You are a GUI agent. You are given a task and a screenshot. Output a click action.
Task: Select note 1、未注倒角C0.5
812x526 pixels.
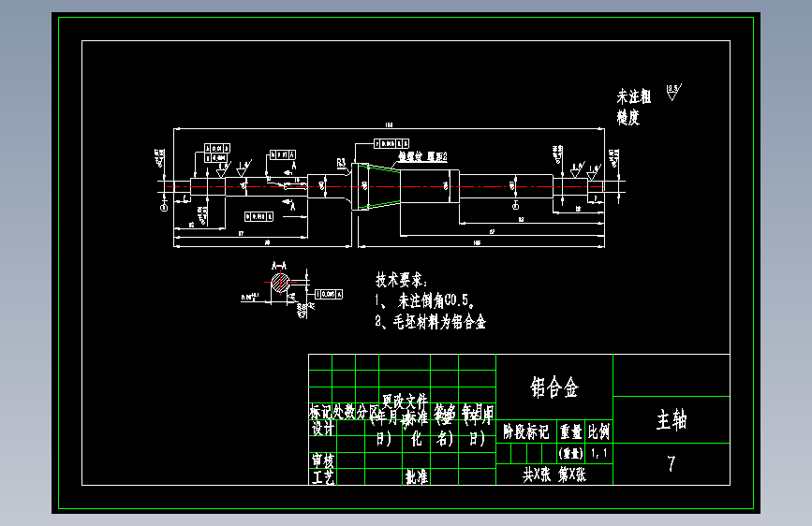click(x=424, y=300)
